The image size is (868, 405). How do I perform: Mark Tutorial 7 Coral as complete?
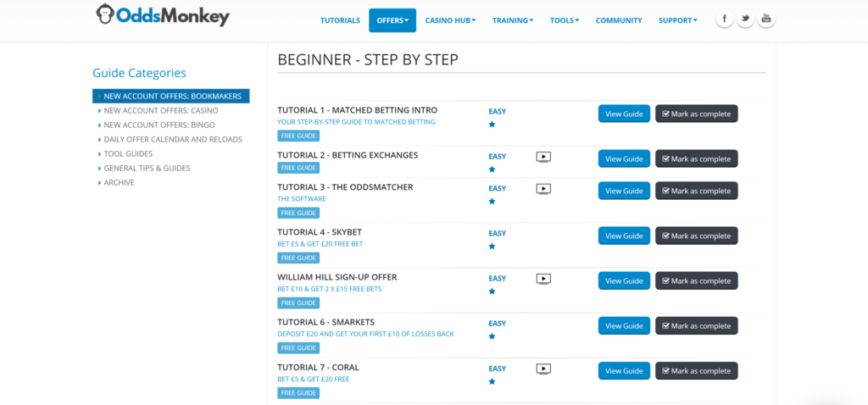[697, 371]
